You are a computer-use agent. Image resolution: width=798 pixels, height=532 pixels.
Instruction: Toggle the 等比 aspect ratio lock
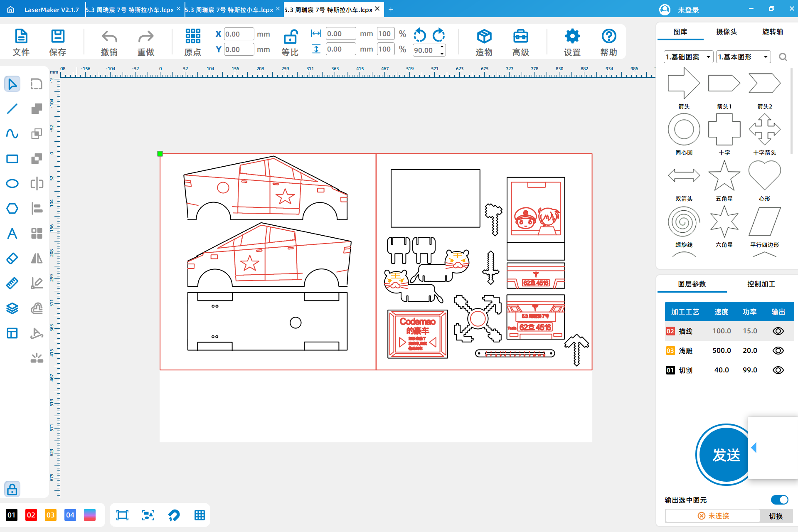click(290, 42)
